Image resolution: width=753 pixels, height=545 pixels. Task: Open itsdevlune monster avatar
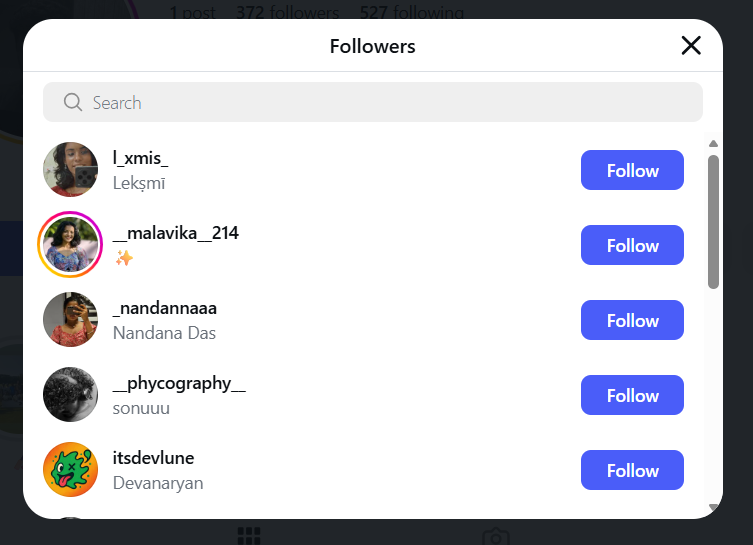71,470
